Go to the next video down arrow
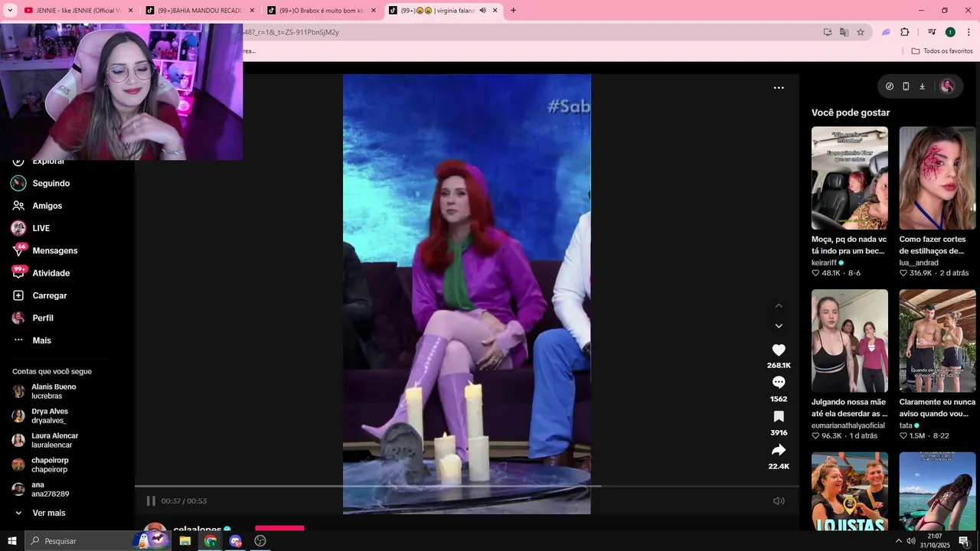Image resolution: width=980 pixels, height=551 pixels. (779, 326)
